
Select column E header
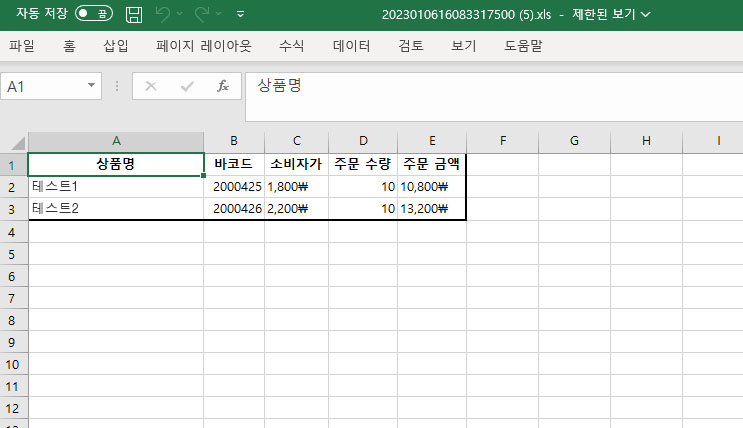(432, 141)
